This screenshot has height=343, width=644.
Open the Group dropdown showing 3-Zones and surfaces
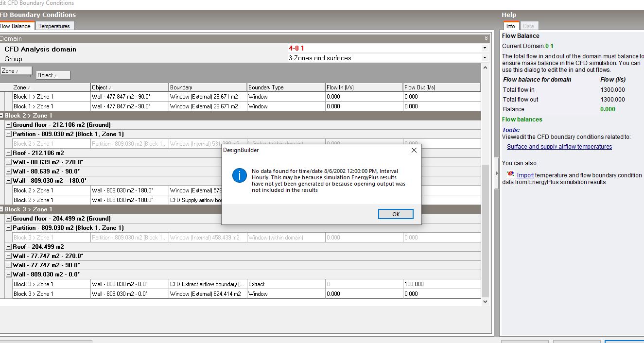[x=485, y=58]
